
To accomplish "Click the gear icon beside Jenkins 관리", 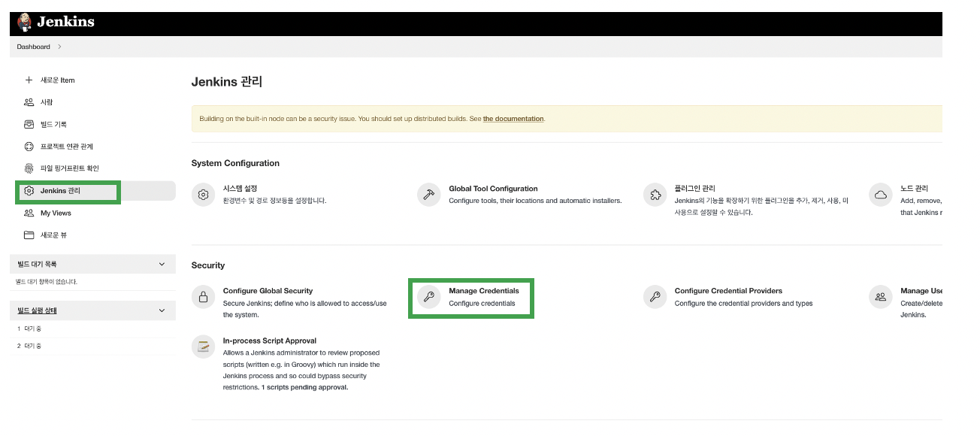I will pos(29,191).
